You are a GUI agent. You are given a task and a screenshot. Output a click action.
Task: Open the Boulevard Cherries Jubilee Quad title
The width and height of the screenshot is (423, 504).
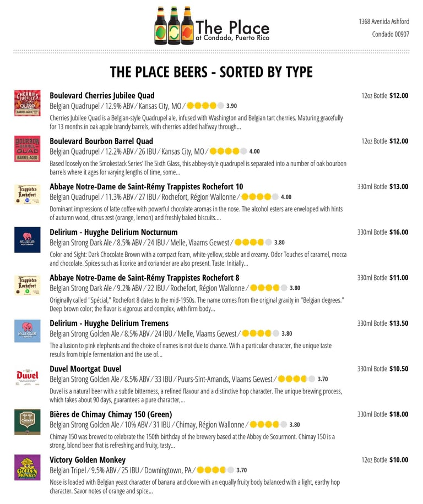pyautogui.click(x=102, y=95)
